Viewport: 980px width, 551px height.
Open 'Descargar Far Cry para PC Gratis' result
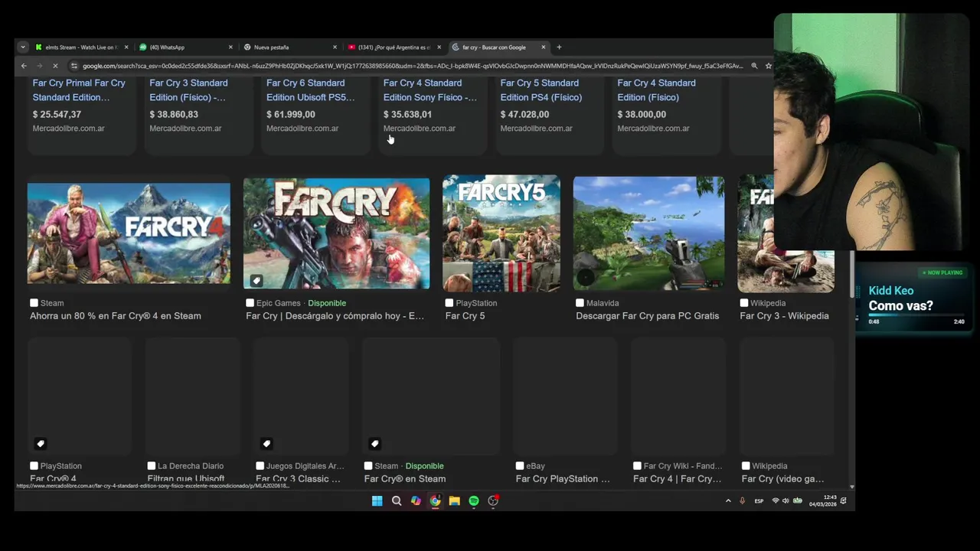[x=647, y=316]
